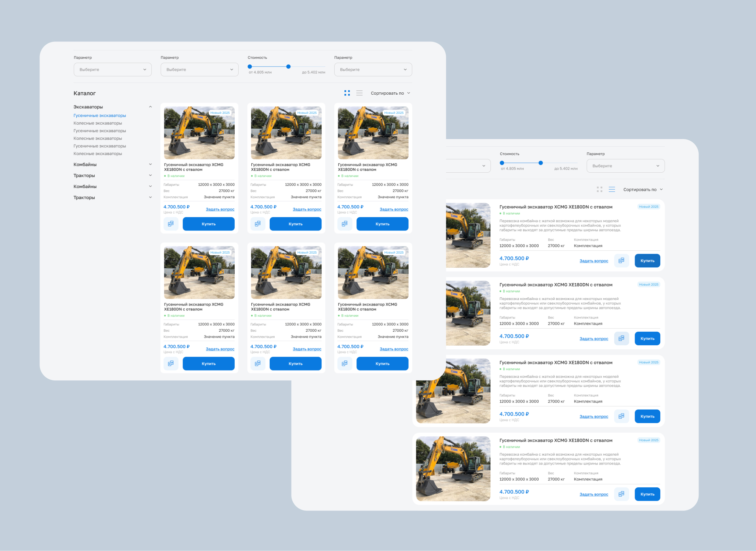Add bottom-middle grid card excavator to comparison
The image size is (756, 551).
(258, 364)
